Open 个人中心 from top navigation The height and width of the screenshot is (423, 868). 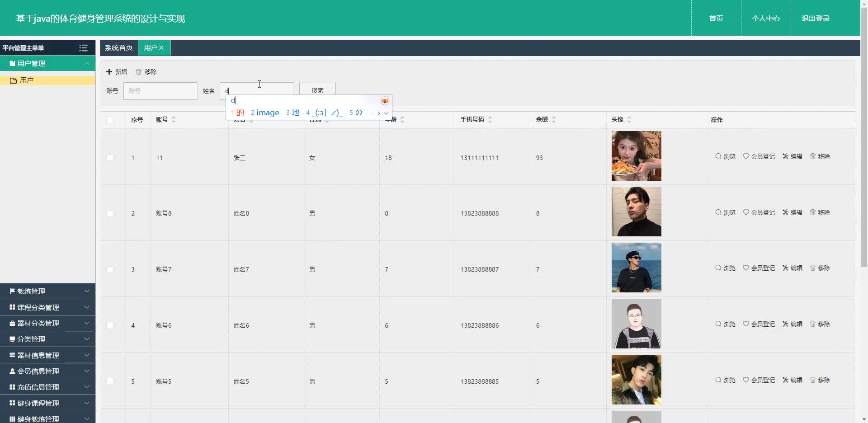(765, 19)
